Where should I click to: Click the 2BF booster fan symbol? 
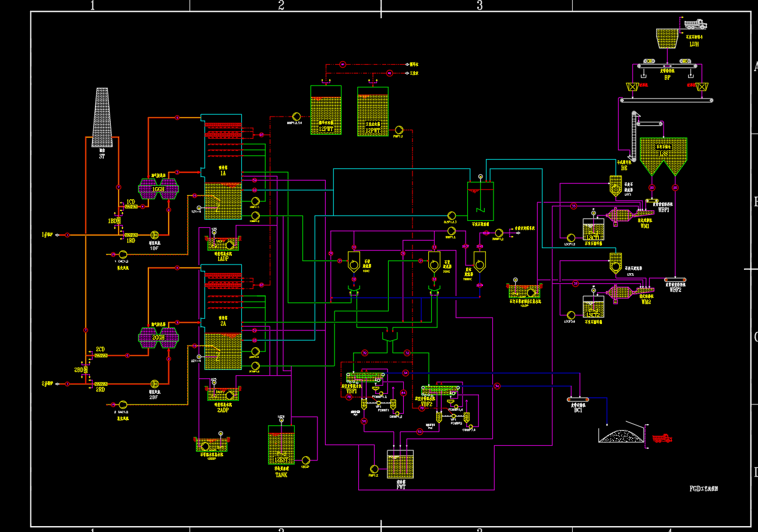click(x=154, y=383)
